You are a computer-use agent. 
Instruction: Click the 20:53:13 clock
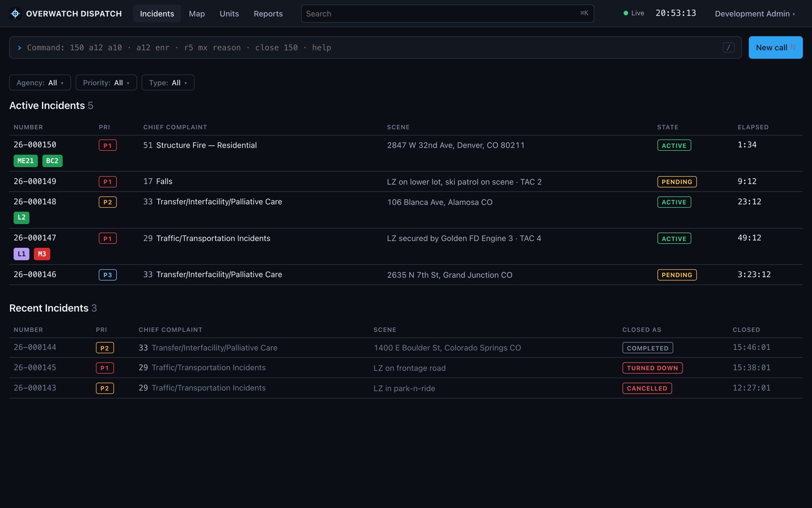point(676,13)
